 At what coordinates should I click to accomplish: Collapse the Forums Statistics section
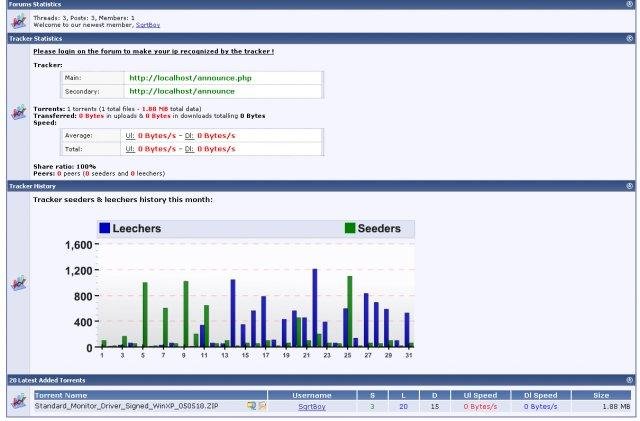(629, 4)
